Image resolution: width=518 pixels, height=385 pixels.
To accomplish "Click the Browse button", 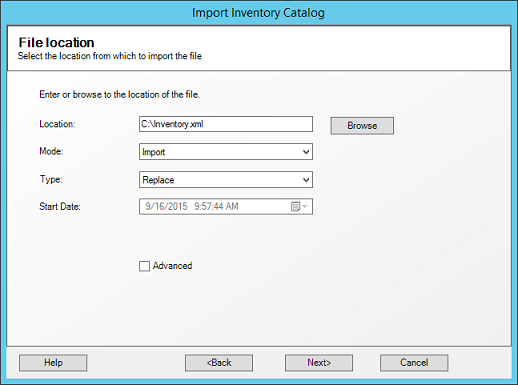I will (362, 126).
